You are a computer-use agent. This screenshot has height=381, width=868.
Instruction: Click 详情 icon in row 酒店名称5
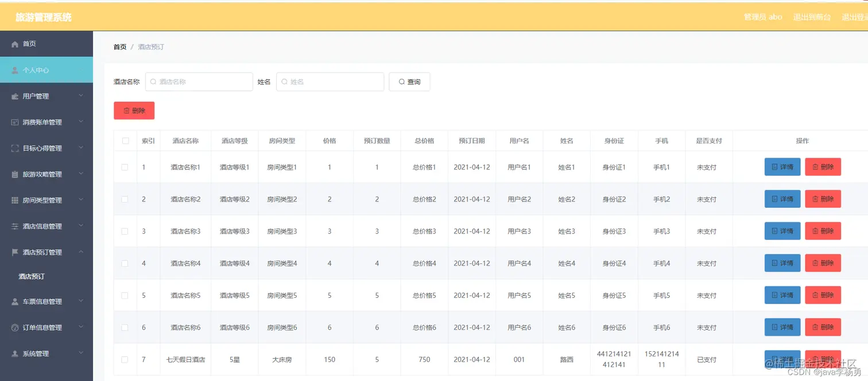point(774,296)
